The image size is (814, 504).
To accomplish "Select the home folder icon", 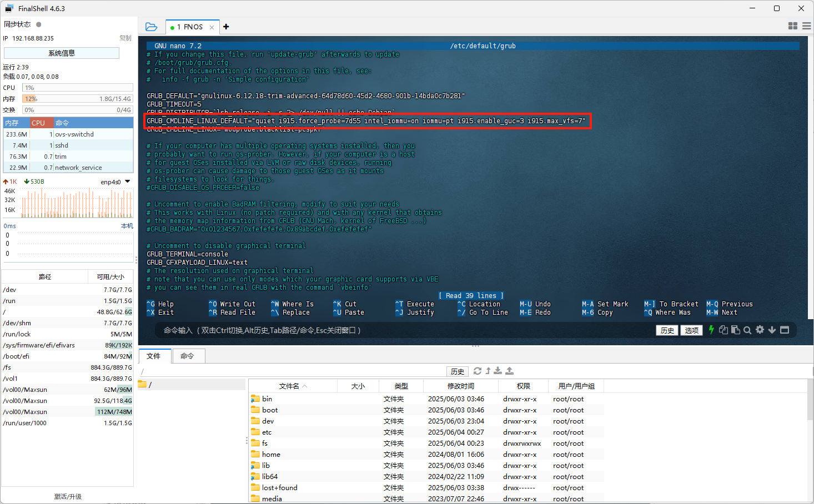I will pyautogui.click(x=255, y=454).
